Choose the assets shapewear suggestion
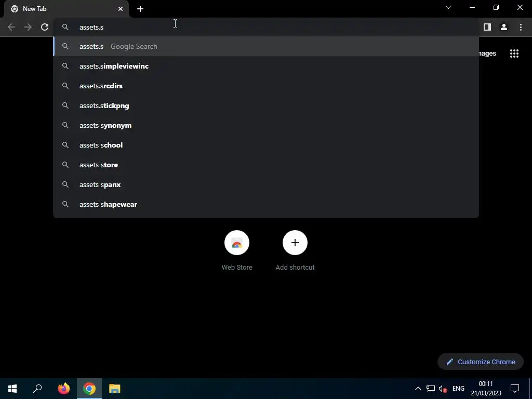532x399 pixels. (266, 204)
